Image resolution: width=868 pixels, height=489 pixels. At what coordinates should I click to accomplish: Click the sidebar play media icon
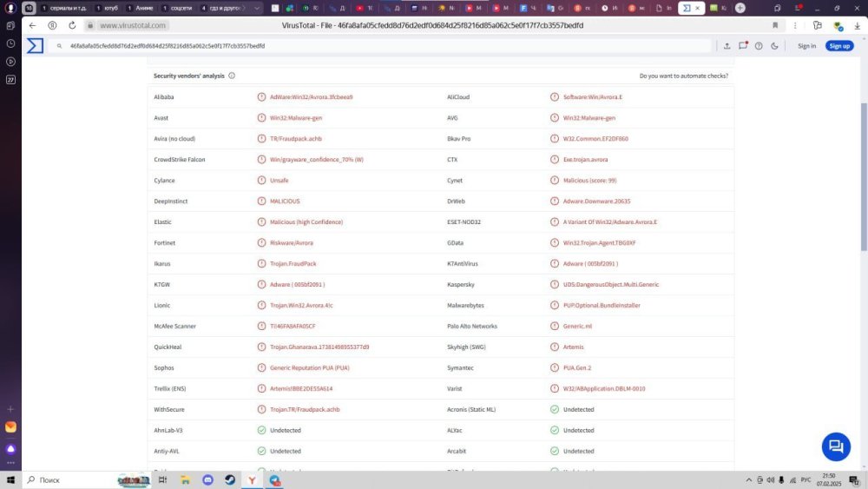tap(10, 62)
